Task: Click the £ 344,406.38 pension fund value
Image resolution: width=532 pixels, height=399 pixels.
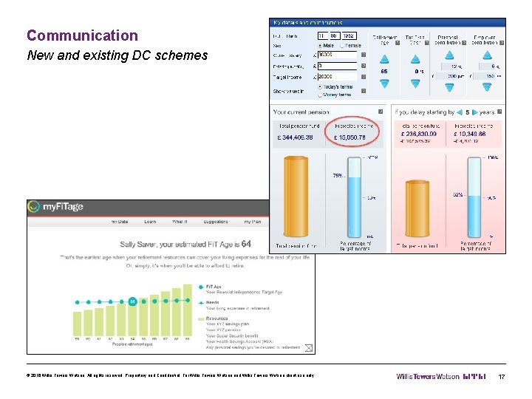Action: 295,137
